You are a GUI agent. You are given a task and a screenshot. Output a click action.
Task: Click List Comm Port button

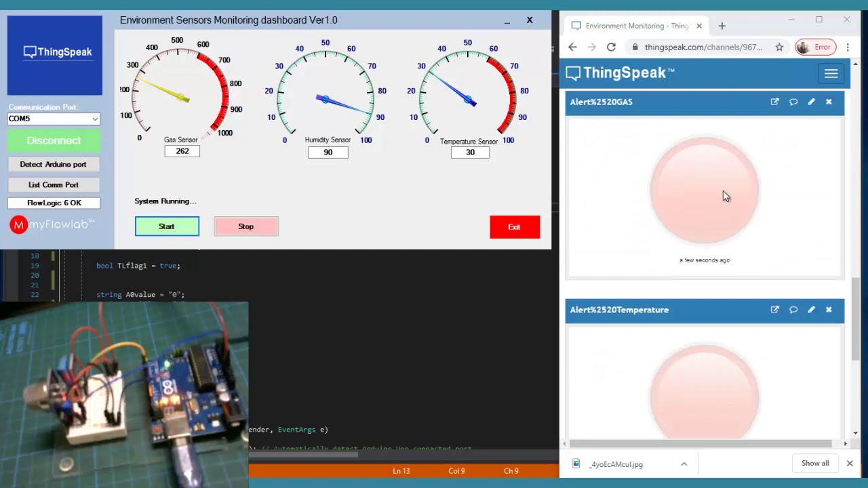pyautogui.click(x=54, y=184)
